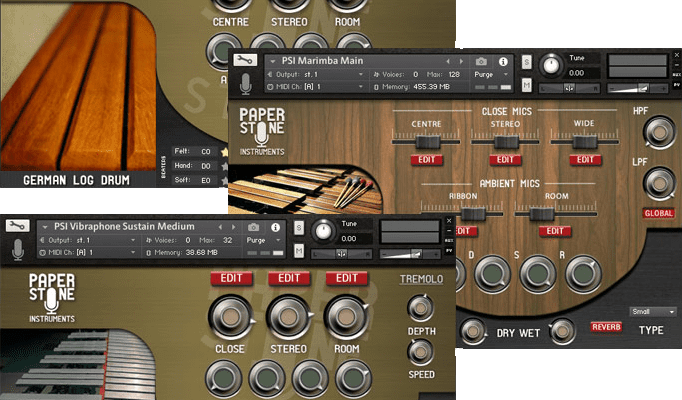Click the info icon on Vibraphone header

(277, 227)
